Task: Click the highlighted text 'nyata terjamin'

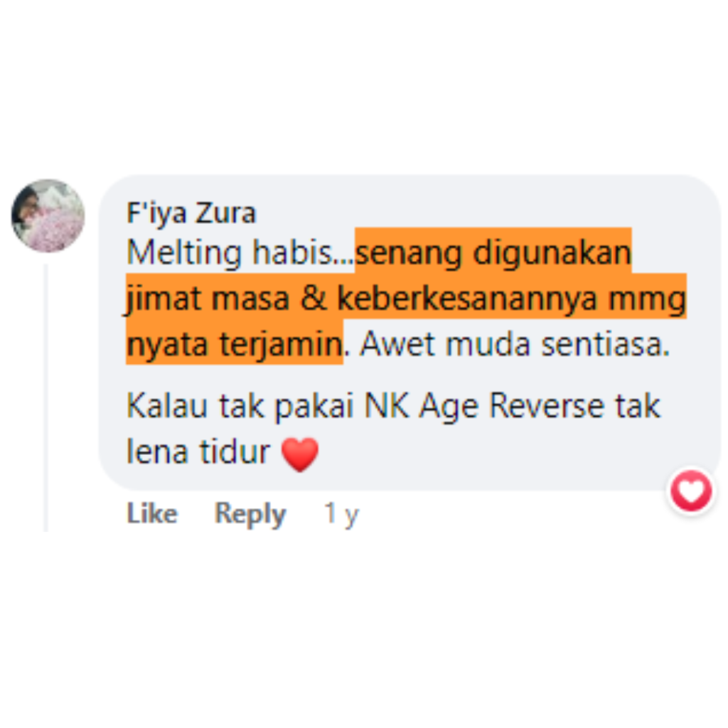Action: [235, 345]
